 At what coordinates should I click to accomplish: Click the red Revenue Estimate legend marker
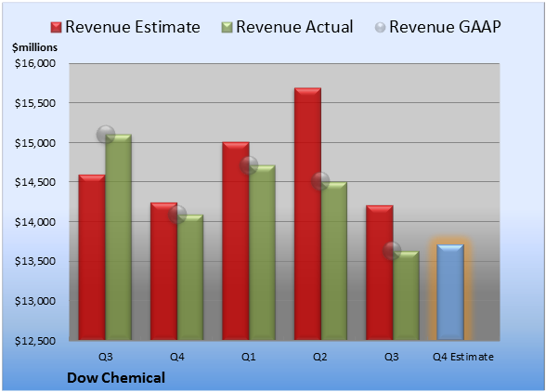pyautogui.click(x=56, y=28)
